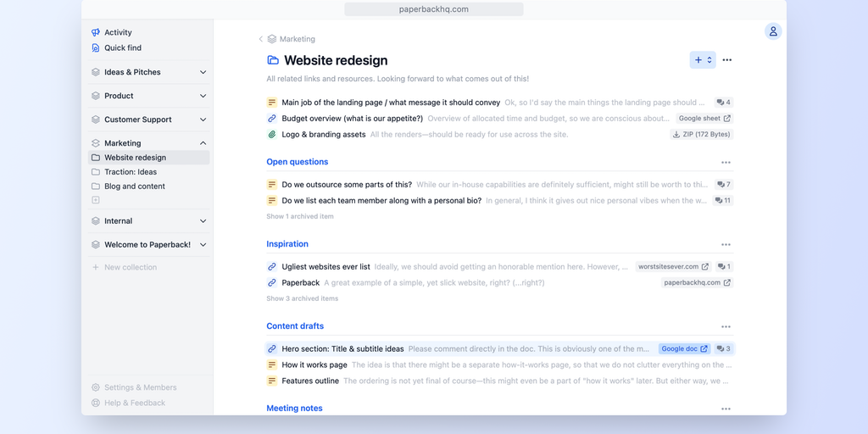Expand the Ideas & Pitches collection
Image resolution: width=868 pixels, height=434 pixels.
(203, 73)
